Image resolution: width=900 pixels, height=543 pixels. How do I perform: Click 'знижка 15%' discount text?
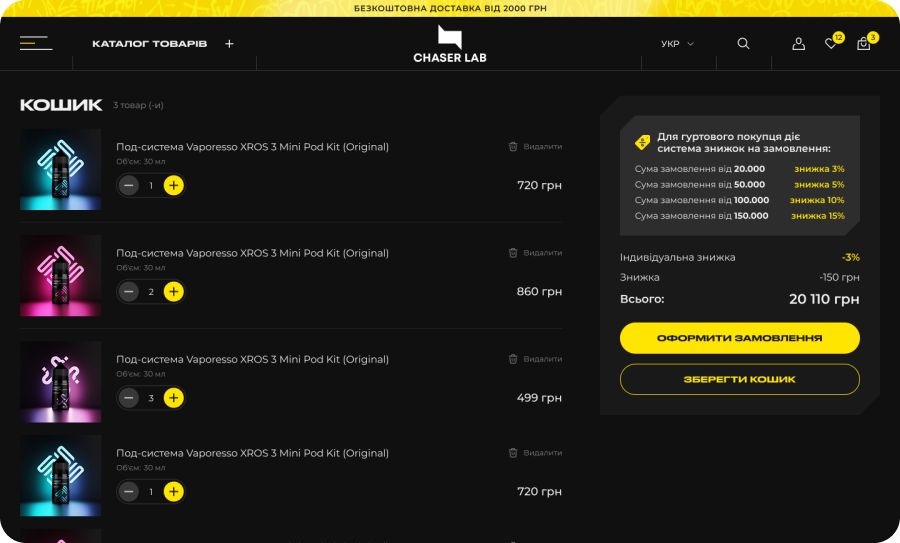[818, 216]
